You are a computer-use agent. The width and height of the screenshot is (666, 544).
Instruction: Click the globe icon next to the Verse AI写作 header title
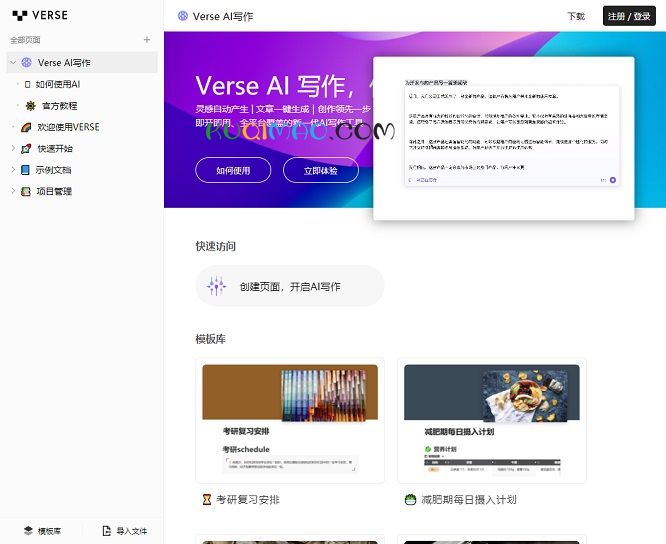click(183, 16)
